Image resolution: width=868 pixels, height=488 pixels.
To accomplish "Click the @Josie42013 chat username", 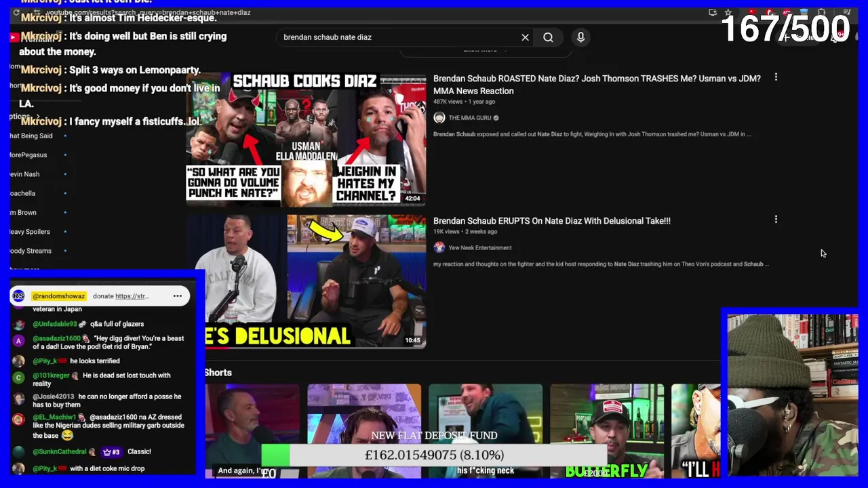I will click(x=53, y=396).
